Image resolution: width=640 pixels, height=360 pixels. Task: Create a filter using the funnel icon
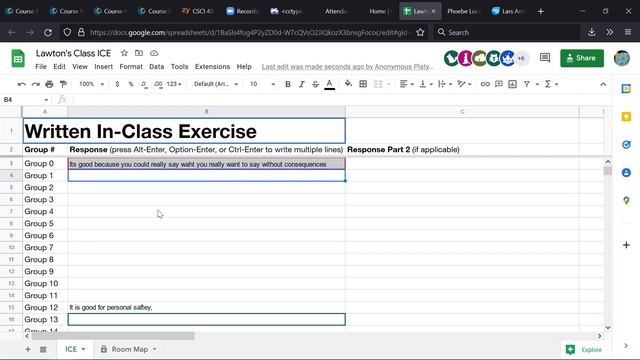pos(527,84)
